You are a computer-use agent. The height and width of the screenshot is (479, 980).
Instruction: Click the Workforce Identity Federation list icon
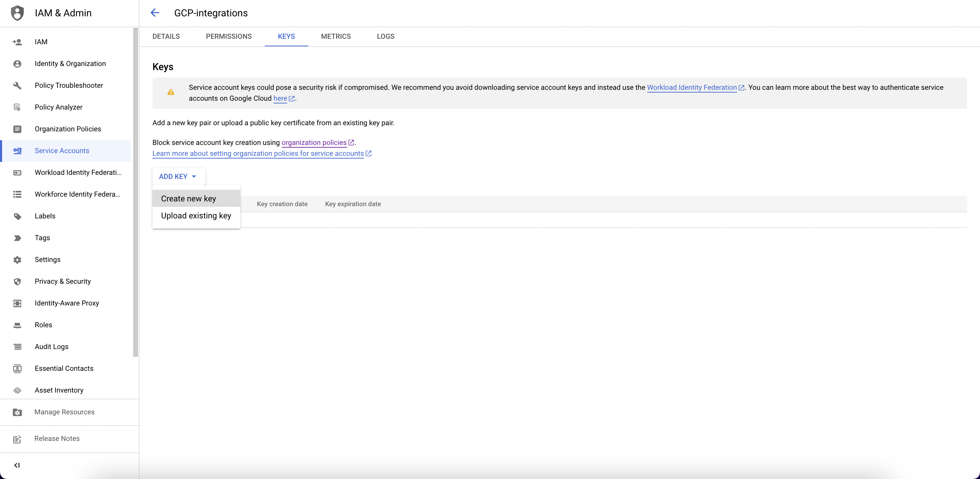click(17, 194)
